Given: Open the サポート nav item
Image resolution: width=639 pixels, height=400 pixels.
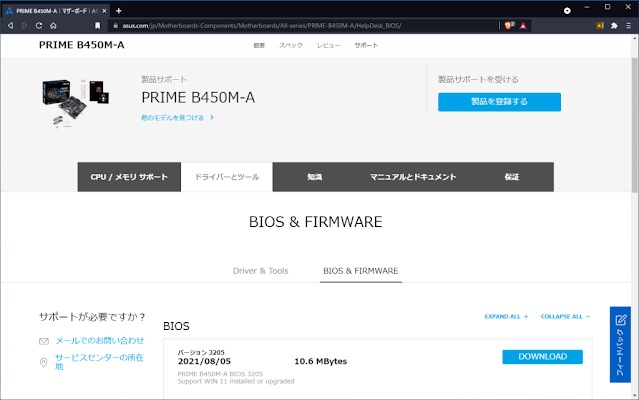Looking at the screenshot, I should [366, 45].
